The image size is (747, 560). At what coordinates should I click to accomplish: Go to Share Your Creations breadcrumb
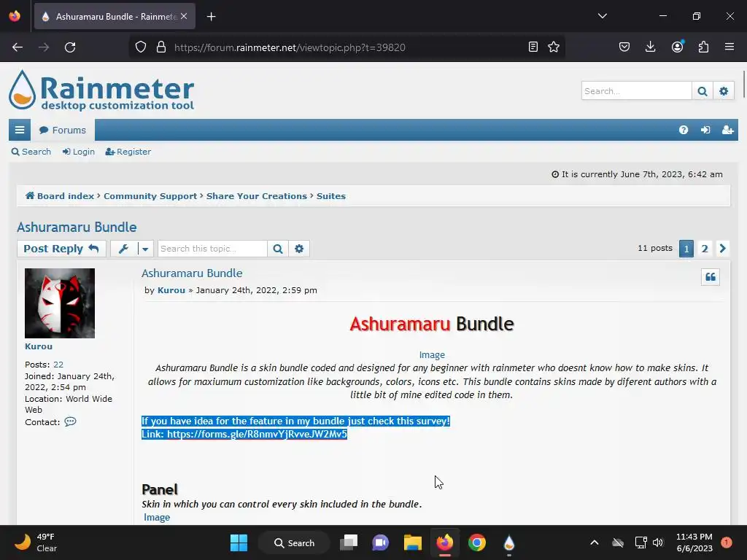256,196
